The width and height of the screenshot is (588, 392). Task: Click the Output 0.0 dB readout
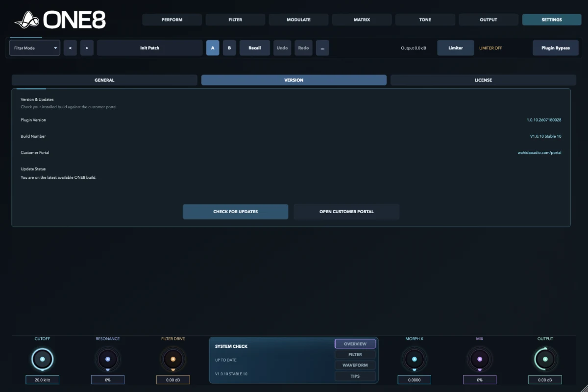pyautogui.click(x=414, y=48)
